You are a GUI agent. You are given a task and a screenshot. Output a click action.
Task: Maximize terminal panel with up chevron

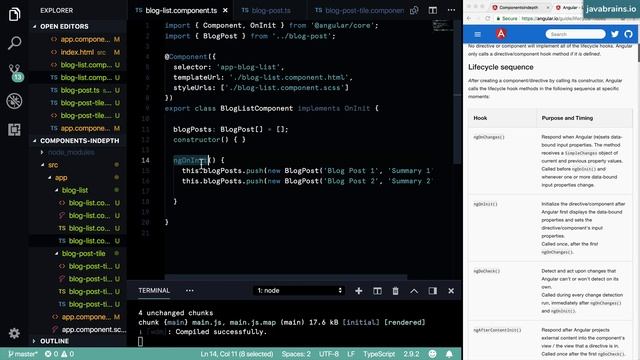click(x=414, y=291)
